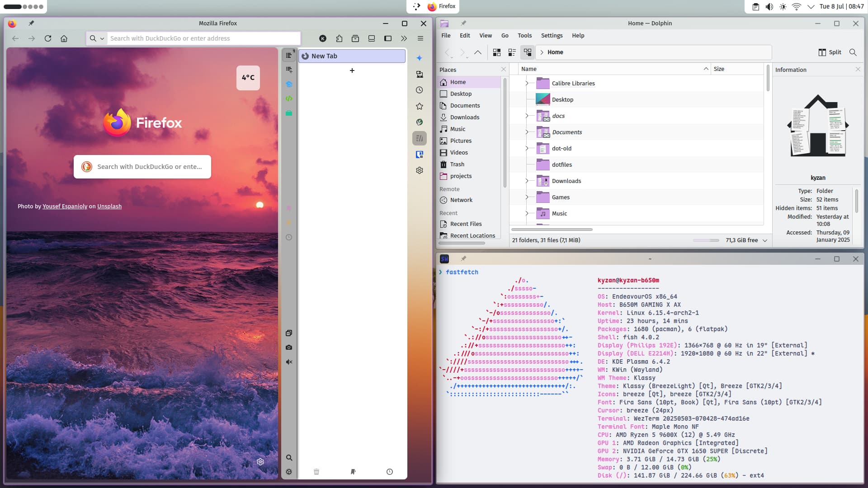868x488 pixels.
Task: Open bookmarks star icon in sidebar
Action: tap(420, 106)
